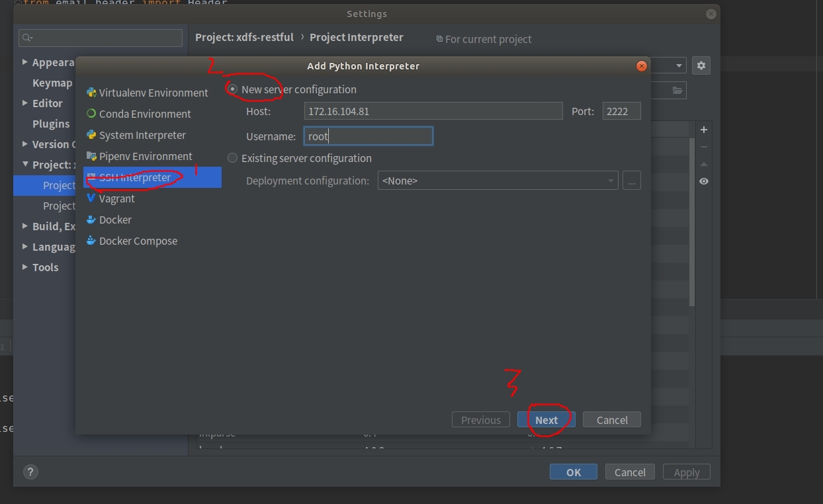Select SSH Interpreter in list
Viewport: 823px width, 504px height.
152,177
